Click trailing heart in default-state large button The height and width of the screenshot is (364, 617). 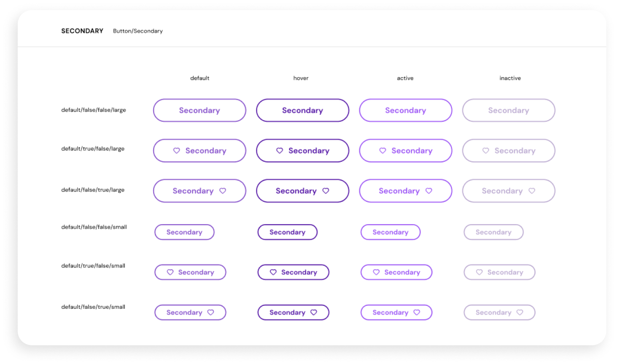pos(223,191)
